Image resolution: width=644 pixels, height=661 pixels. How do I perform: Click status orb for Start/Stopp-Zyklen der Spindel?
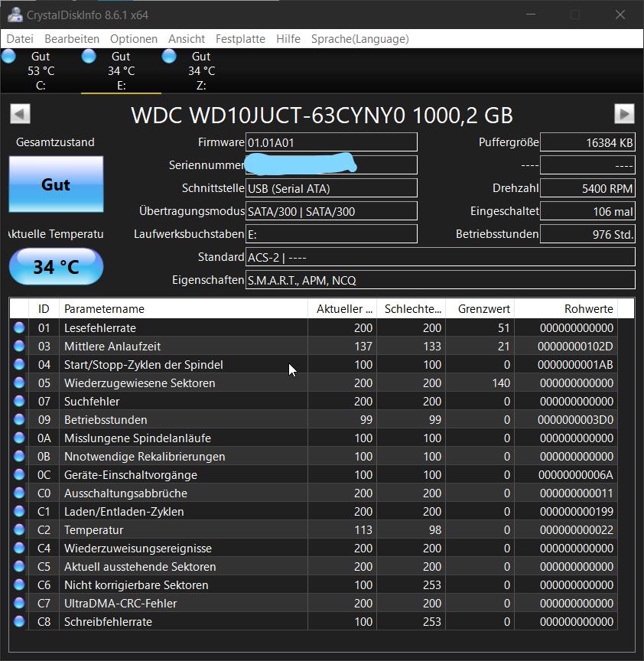click(x=19, y=364)
